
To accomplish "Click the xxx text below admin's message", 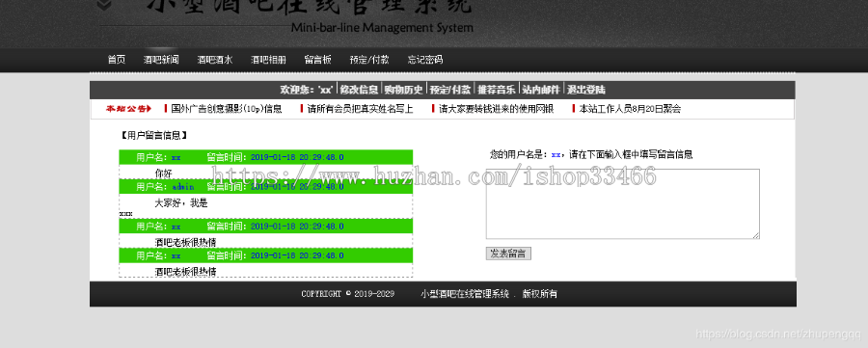I will click(x=125, y=214).
